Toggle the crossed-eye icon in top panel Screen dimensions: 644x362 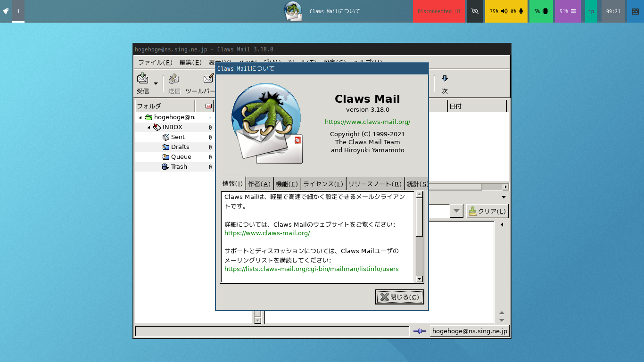475,11
